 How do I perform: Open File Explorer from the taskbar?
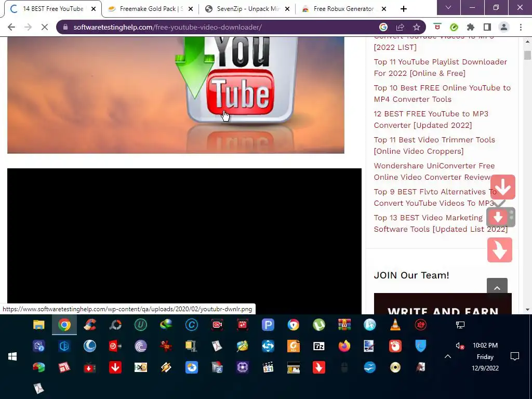tap(38, 325)
